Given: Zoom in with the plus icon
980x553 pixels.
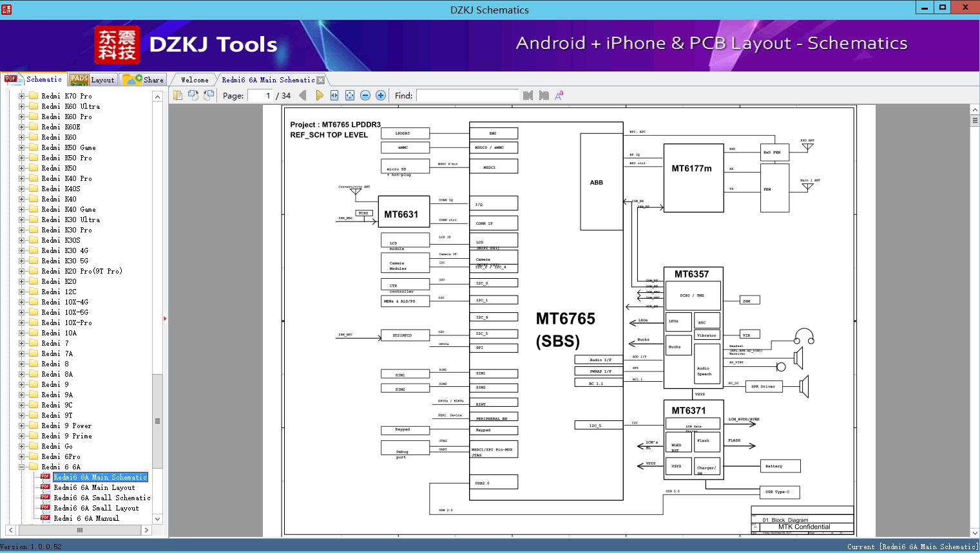Looking at the screenshot, I should point(381,95).
